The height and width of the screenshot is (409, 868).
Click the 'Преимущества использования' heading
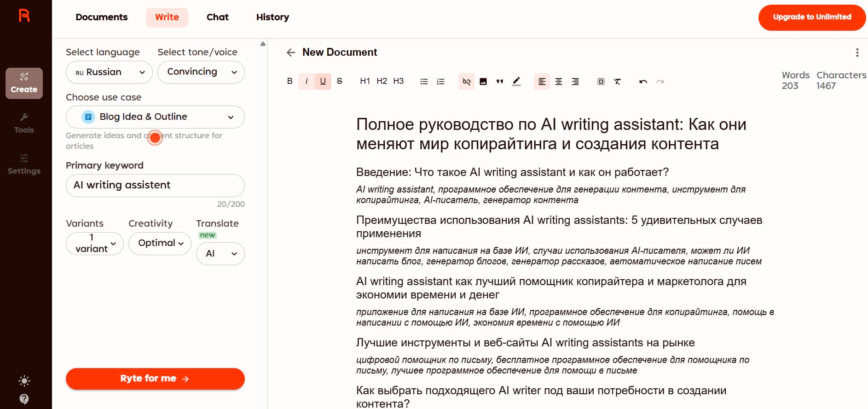point(559,227)
